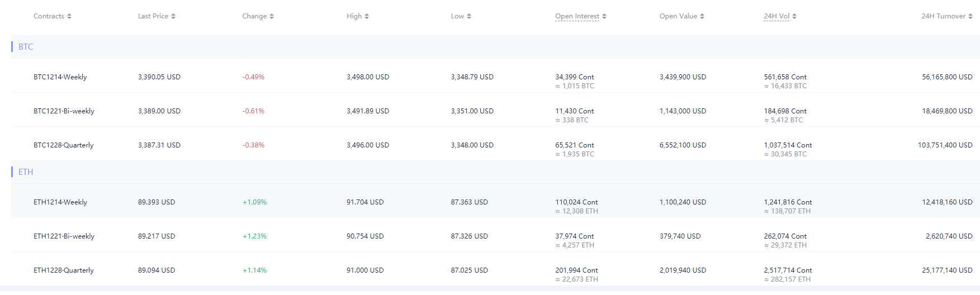This screenshot has width=980, height=295.
Task: Collapse the BTC contracts group header
Action: click(x=26, y=47)
